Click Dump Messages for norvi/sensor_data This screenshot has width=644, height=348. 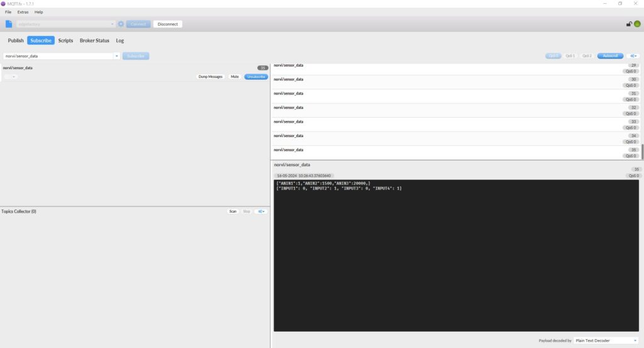point(211,77)
